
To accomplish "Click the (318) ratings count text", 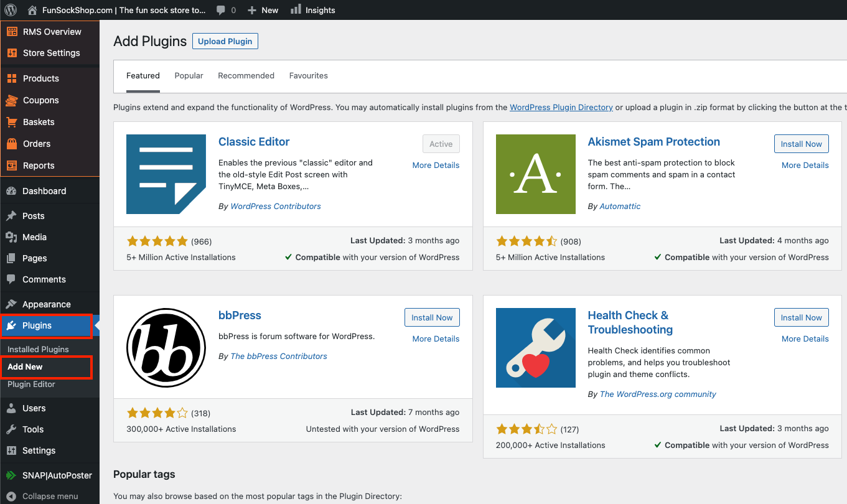I will click(202, 413).
